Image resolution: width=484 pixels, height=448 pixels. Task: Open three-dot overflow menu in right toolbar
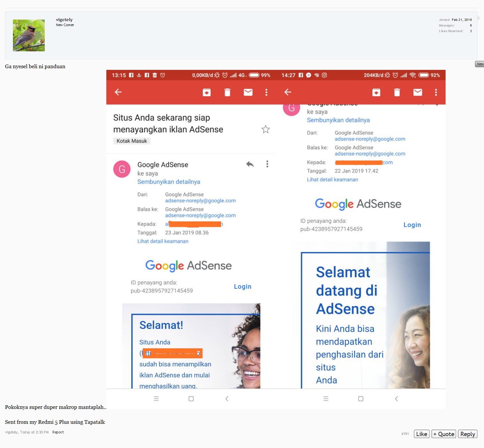coord(436,92)
